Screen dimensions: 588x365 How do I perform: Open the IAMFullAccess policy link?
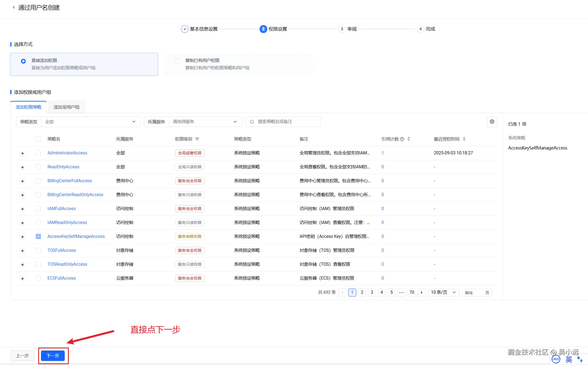point(61,209)
